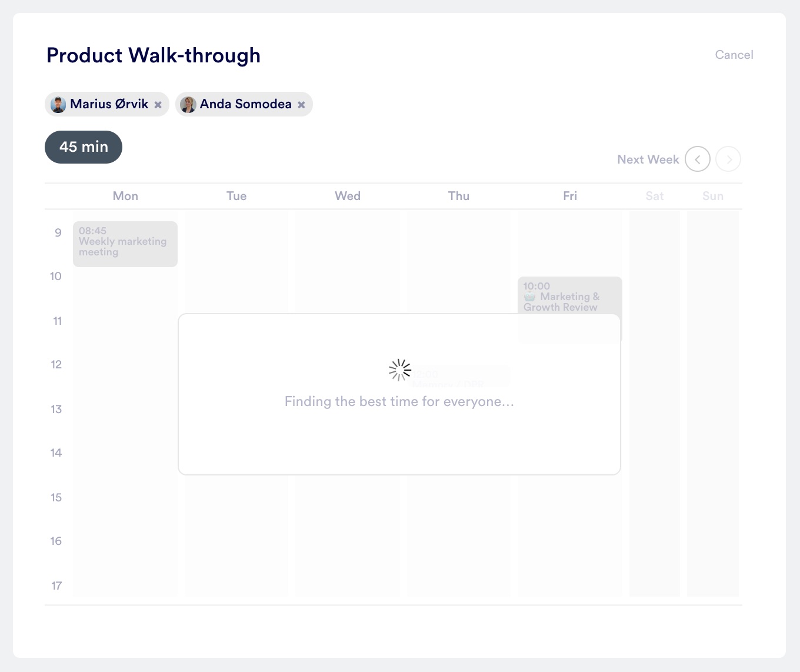Click the Marketing & Growth Review emoji icon
Viewport: 800px width, 672px height.
(x=530, y=297)
